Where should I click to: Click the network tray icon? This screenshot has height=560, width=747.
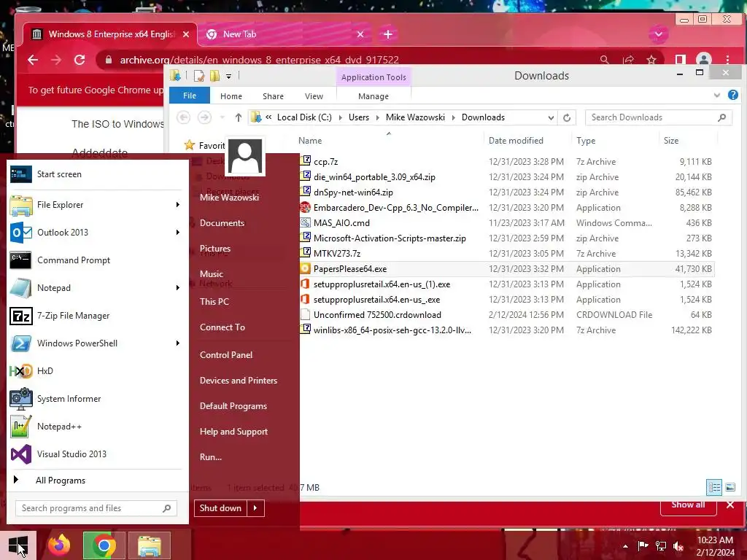point(661,545)
